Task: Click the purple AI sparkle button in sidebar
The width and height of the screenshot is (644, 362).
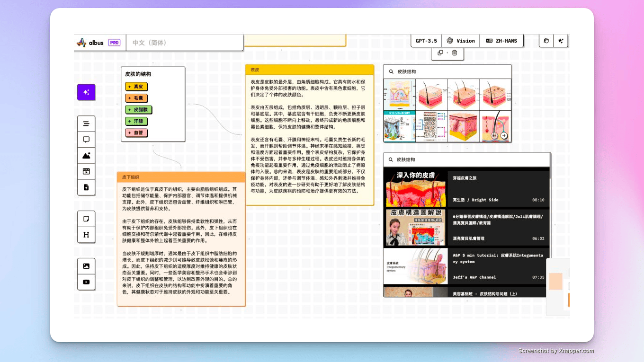Action: coord(86,92)
